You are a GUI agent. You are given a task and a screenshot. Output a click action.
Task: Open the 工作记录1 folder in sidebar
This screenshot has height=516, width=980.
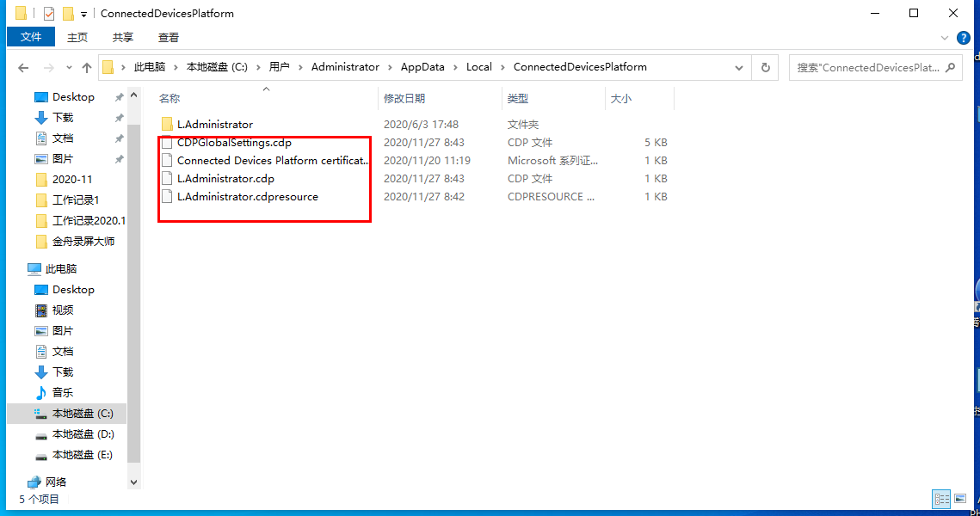point(75,200)
